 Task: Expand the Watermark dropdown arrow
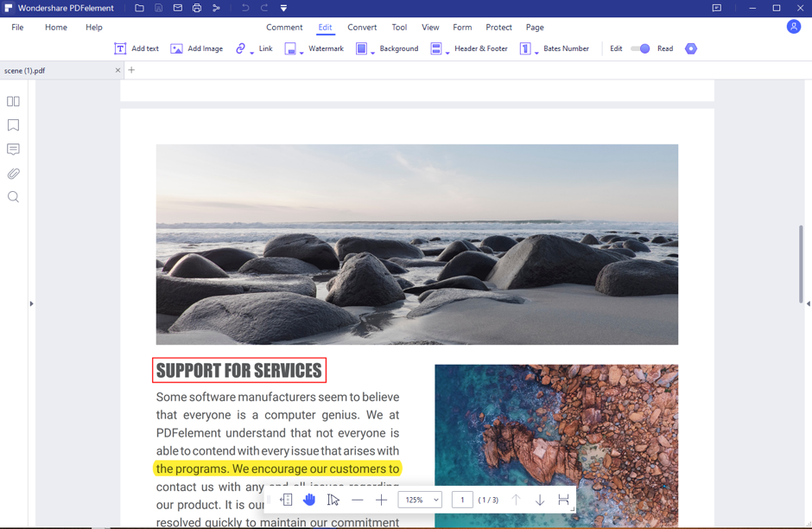click(301, 52)
